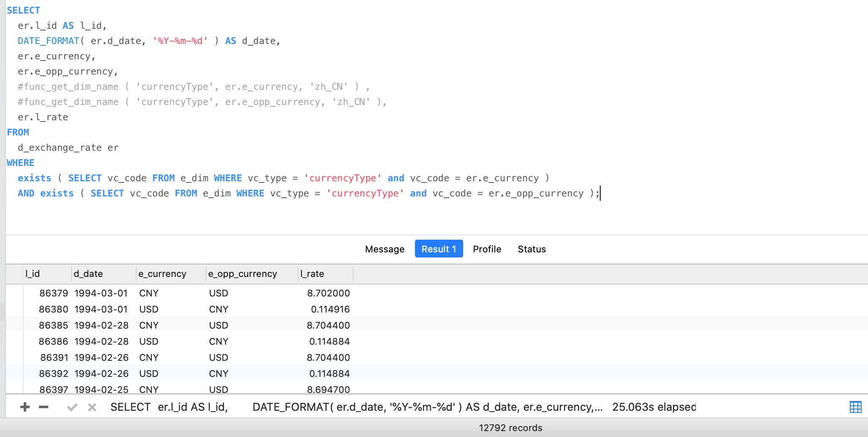Viewport: 868px width, 437px height.
Task: Click the rate value 8.702000
Action: [x=329, y=293]
